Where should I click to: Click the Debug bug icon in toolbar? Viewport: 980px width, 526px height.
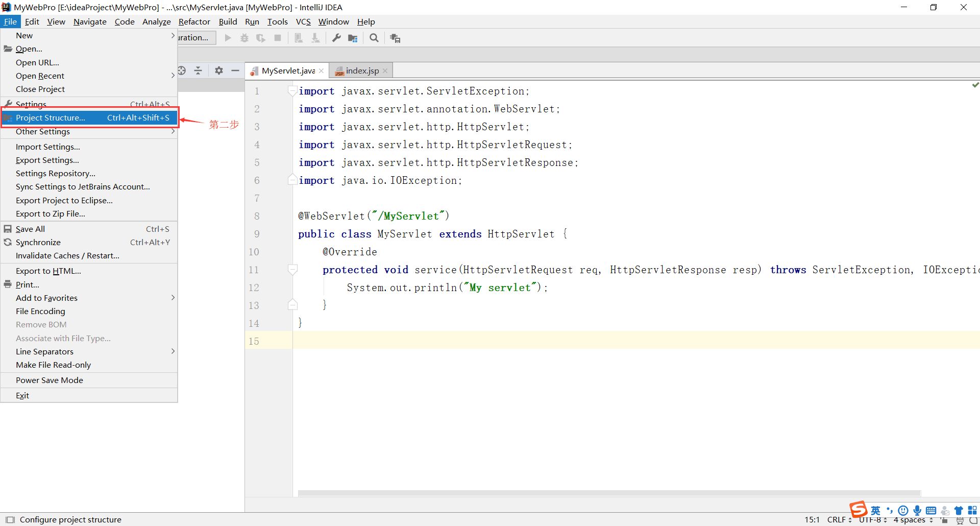click(244, 38)
